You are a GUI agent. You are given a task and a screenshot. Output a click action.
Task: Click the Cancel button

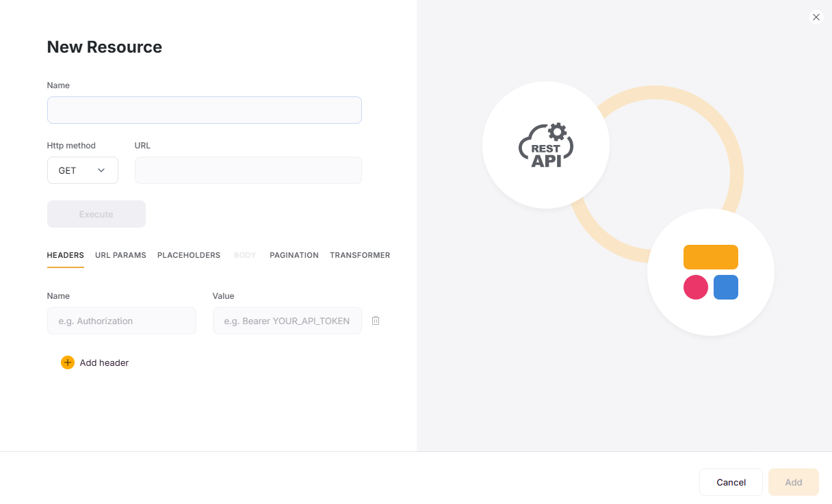[x=731, y=482]
